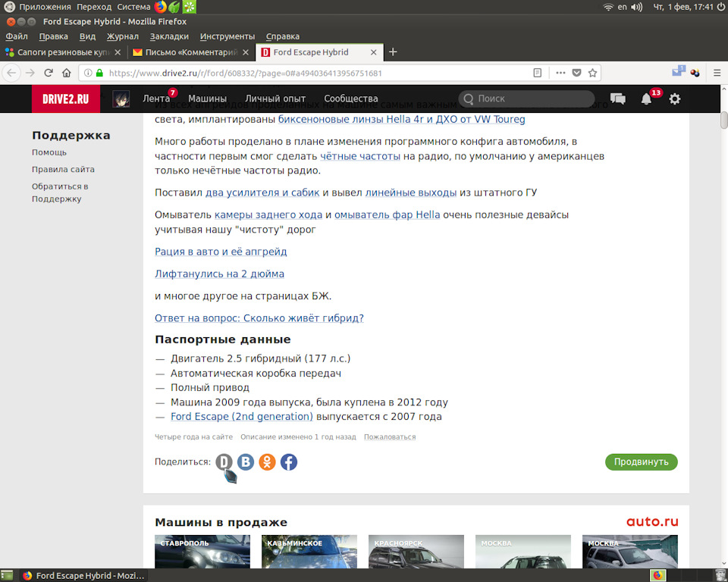
Task: Open the Красноярск car listing thumbnail
Action: pyautogui.click(x=416, y=552)
